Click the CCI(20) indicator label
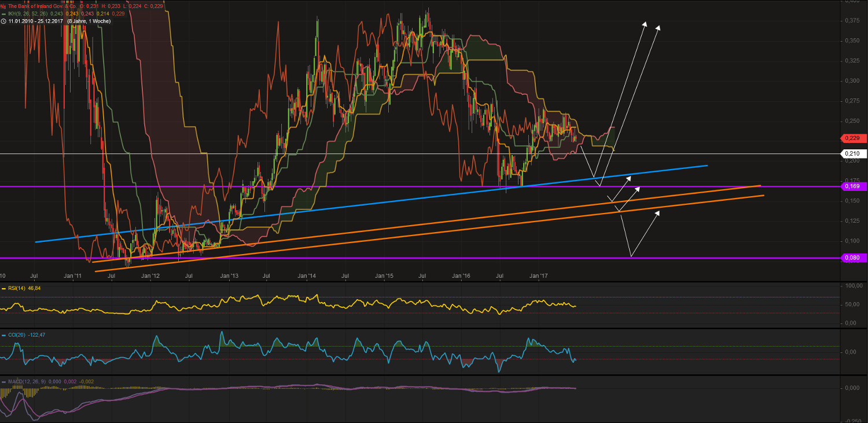The width and height of the screenshot is (868, 423). pyautogui.click(x=16, y=335)
